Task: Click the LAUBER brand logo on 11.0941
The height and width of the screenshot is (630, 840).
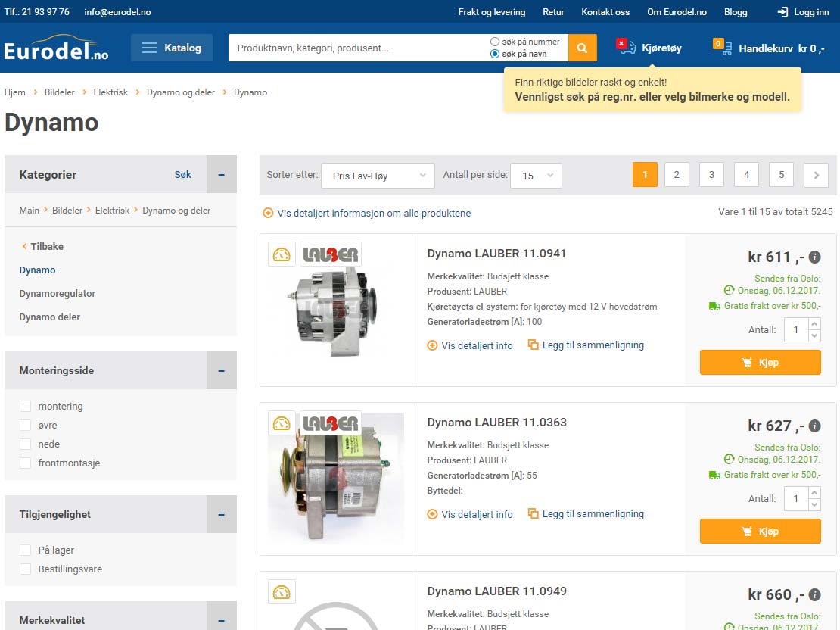Action: click(331, 254)
